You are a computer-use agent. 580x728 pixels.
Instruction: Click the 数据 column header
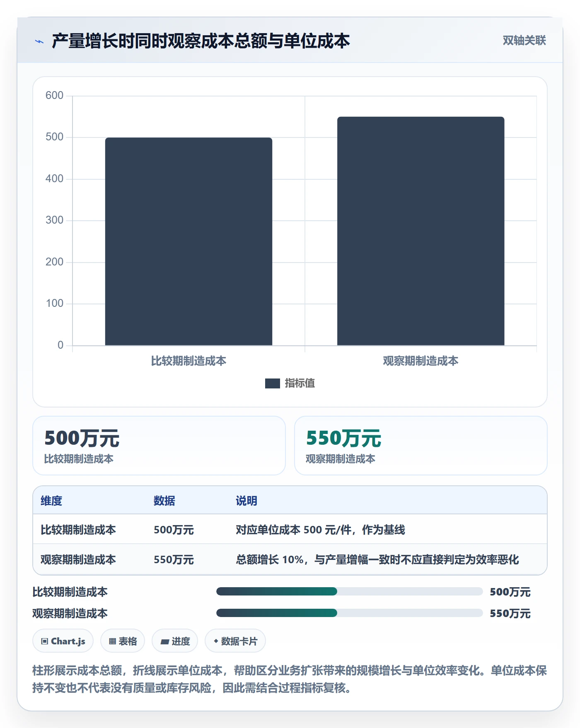pyautogui.click(x=164, y=501)
